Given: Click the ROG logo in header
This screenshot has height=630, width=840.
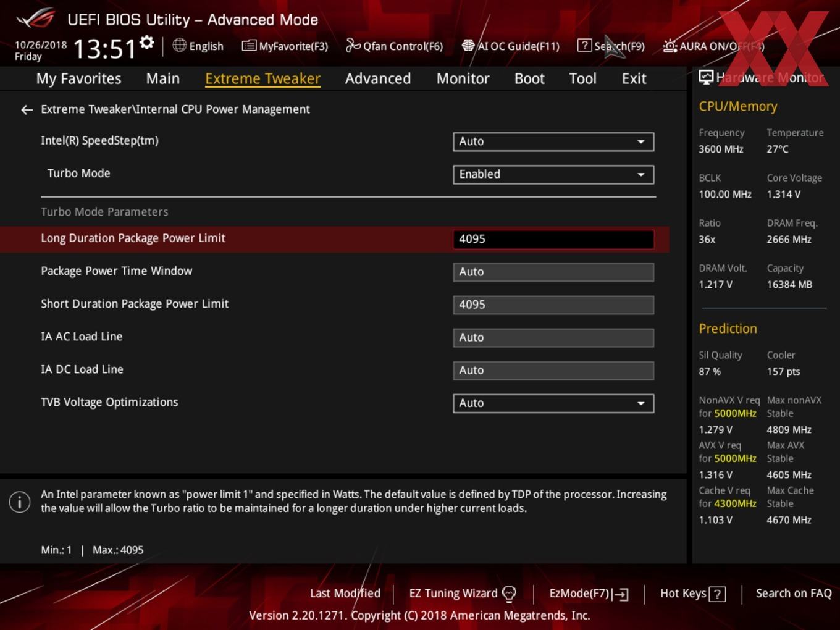Looking at the screenshot, I should click(x=36, y=19).
